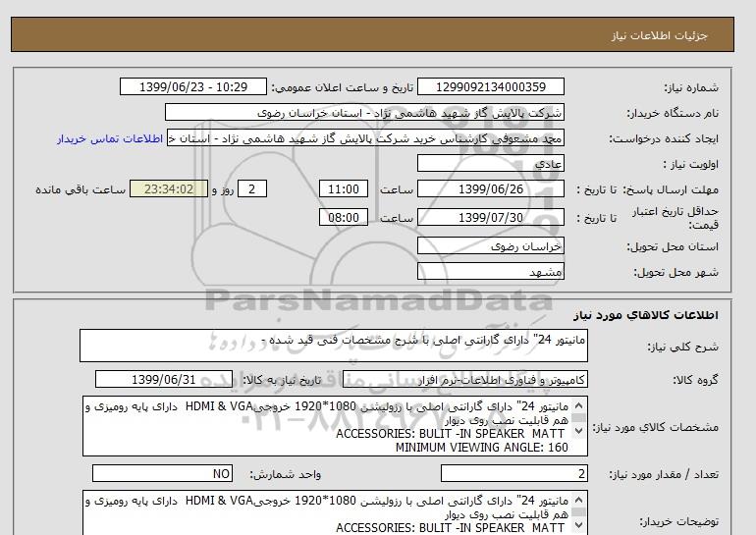Click the price validity time 08:00

coord(346,218)
